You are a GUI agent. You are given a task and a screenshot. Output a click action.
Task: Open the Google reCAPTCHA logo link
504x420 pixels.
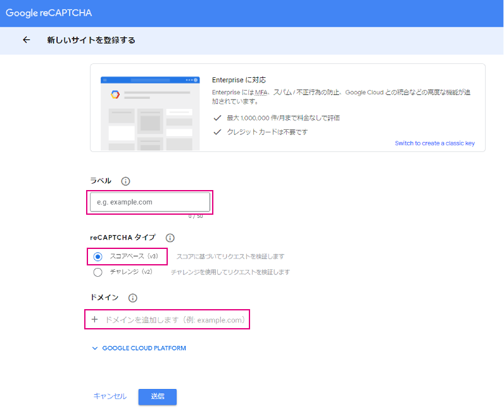(49, 13)
